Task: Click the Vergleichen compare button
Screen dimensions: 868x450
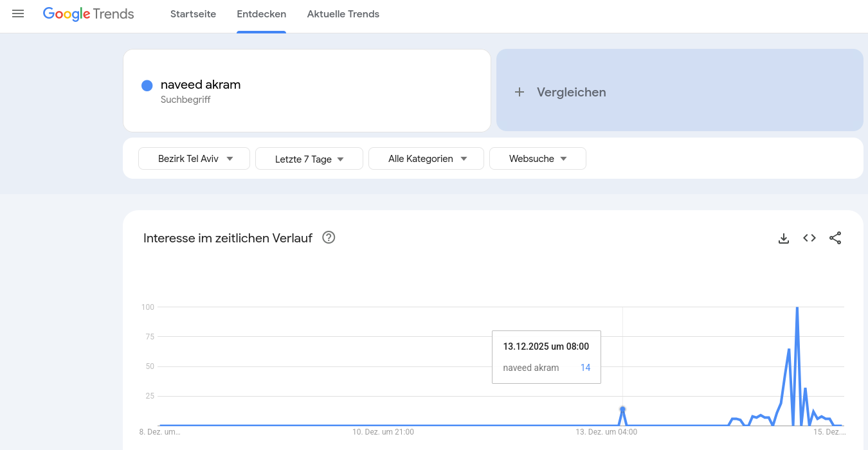Action: [x=679, y=91]
